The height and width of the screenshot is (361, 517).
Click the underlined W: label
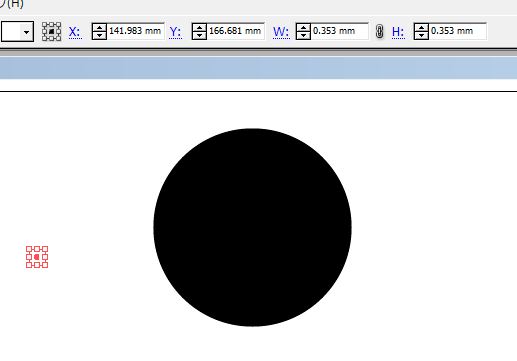tap(281, 32)
